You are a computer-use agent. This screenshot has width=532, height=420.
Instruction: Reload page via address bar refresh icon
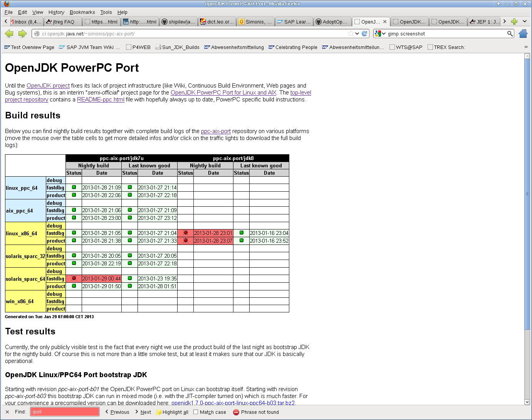pyautogui.click(x=364, y=34)
